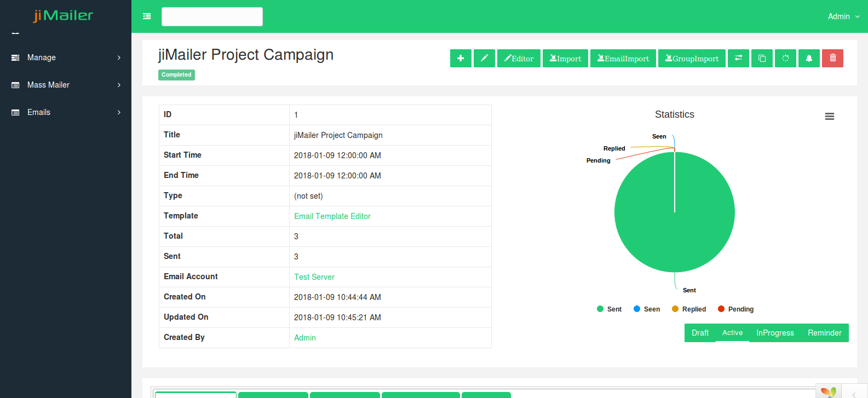Click the copy duplicate campaign icon
The image size is (868, 398).
click(x=762, y=58)
